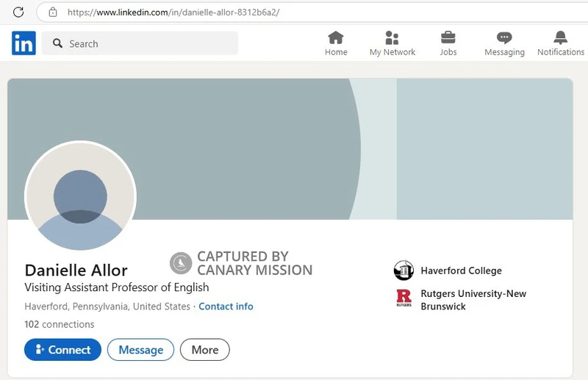Click the default profile photo avatar

(81, 196)
